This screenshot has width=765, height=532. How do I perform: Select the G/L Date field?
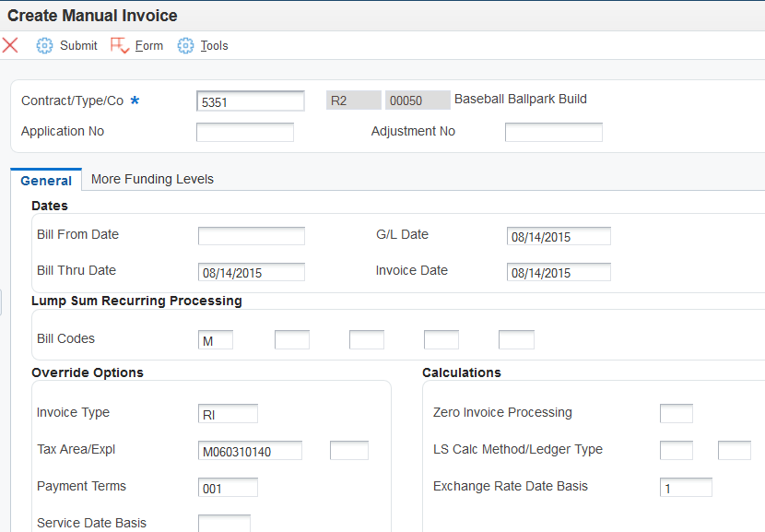coord(558,235)
